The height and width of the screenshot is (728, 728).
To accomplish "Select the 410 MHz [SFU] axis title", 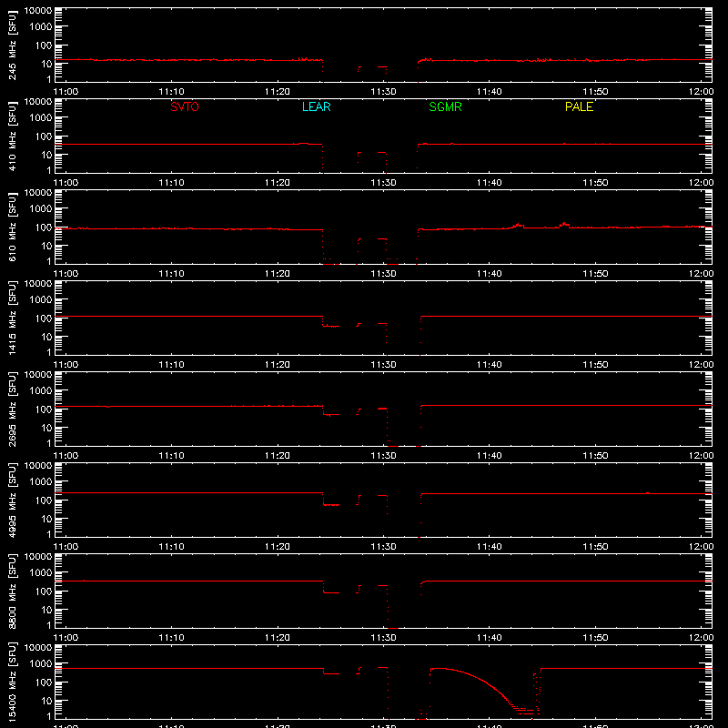I will [13, 136].
